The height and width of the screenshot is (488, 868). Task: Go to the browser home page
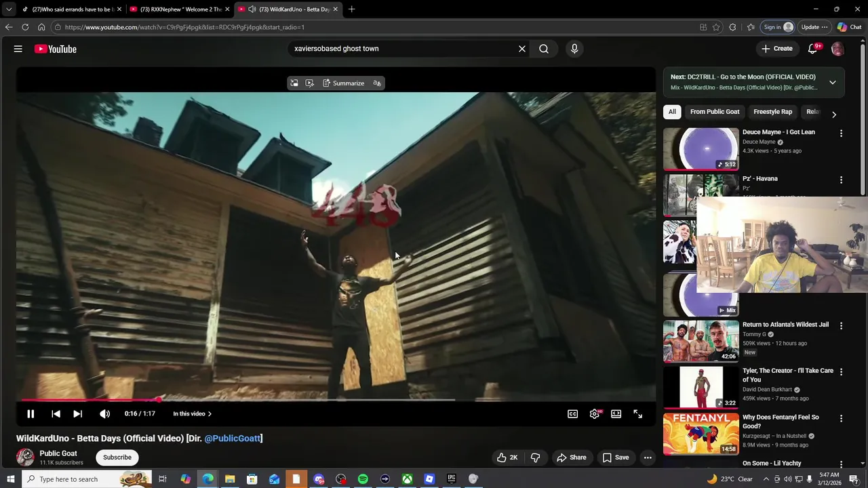(x=41, y=27)
